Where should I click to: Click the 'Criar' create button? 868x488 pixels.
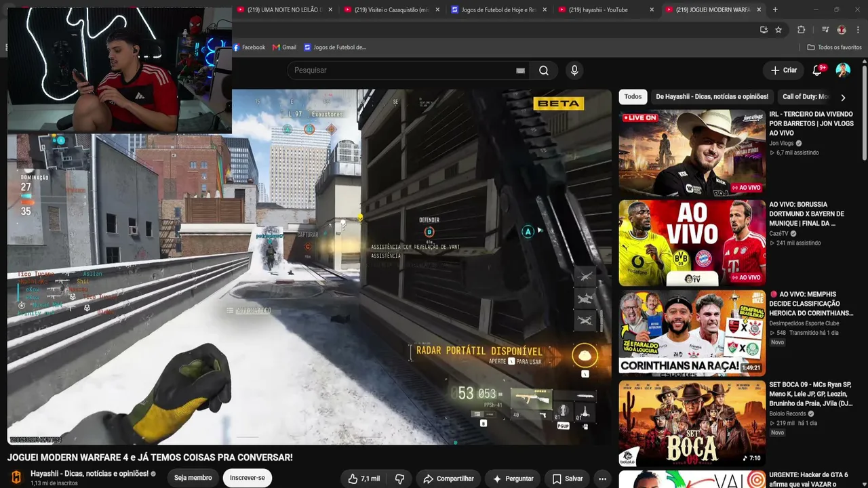point(784,70)
